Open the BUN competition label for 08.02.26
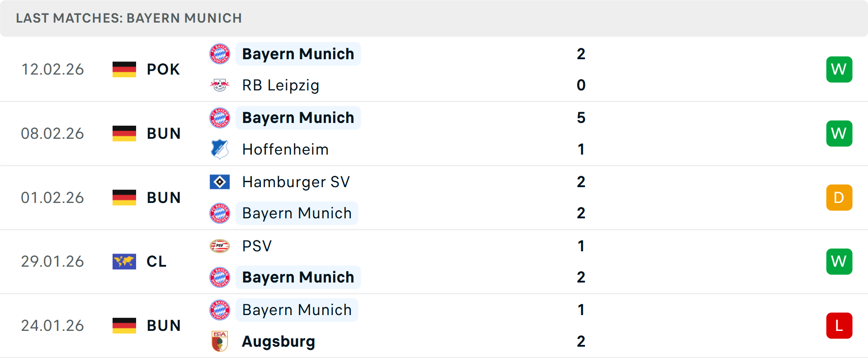 (x=163, y=133)
